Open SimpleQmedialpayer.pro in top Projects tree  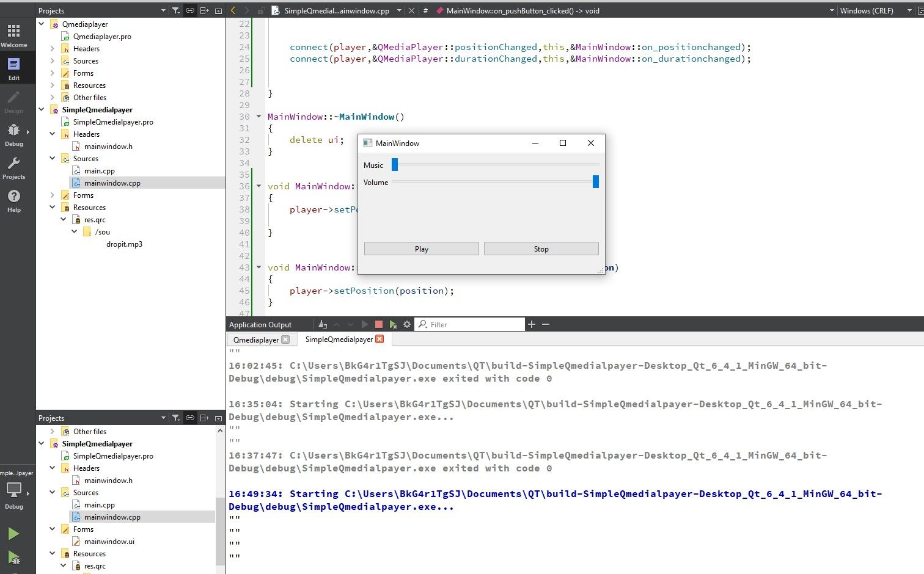[113, 122]
